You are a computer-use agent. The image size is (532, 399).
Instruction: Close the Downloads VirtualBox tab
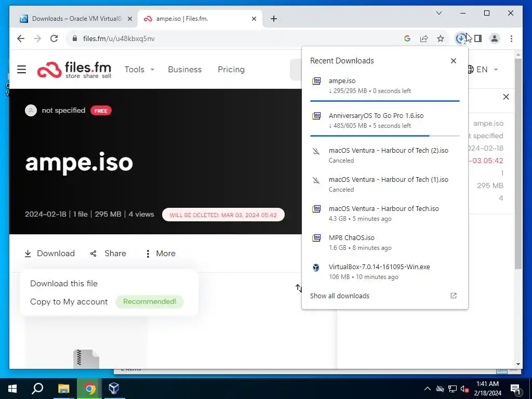(129, 19)
